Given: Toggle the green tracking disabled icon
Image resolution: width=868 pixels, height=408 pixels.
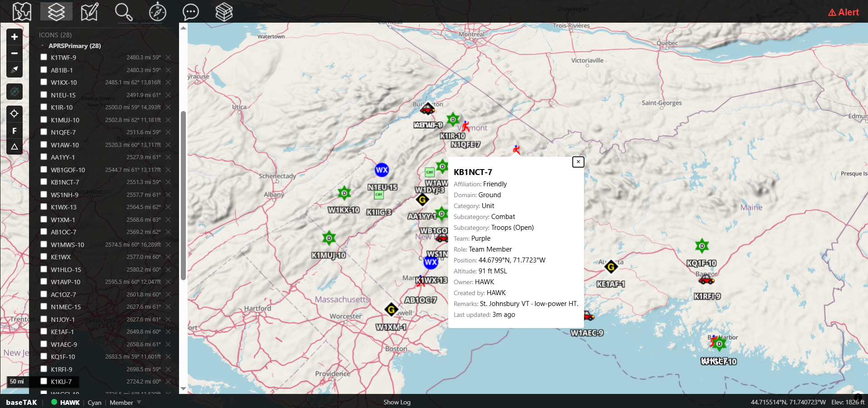Looking at the screenshot, I should (x=15, y=92).
